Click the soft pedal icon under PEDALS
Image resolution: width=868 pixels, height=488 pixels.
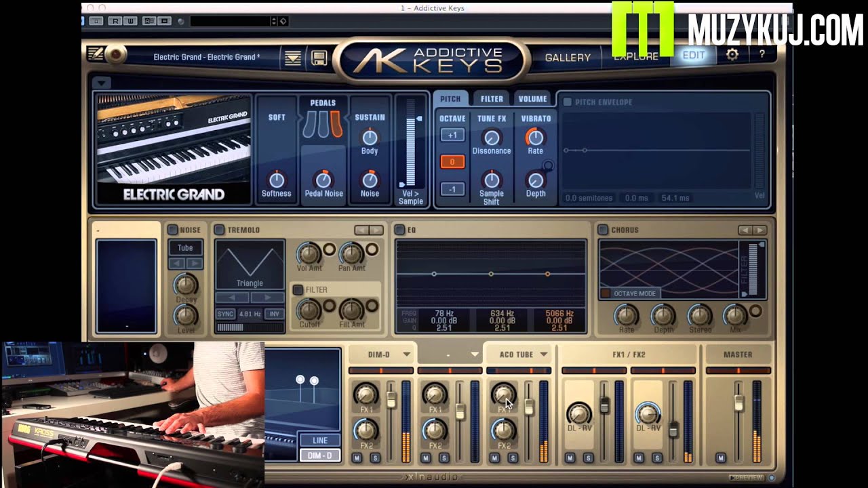coord(311,125)
